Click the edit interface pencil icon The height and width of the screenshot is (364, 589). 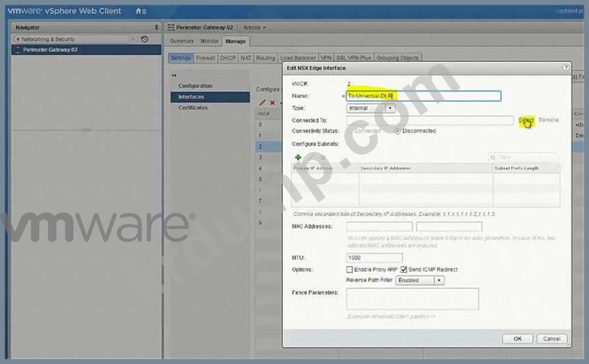(262, 102)
